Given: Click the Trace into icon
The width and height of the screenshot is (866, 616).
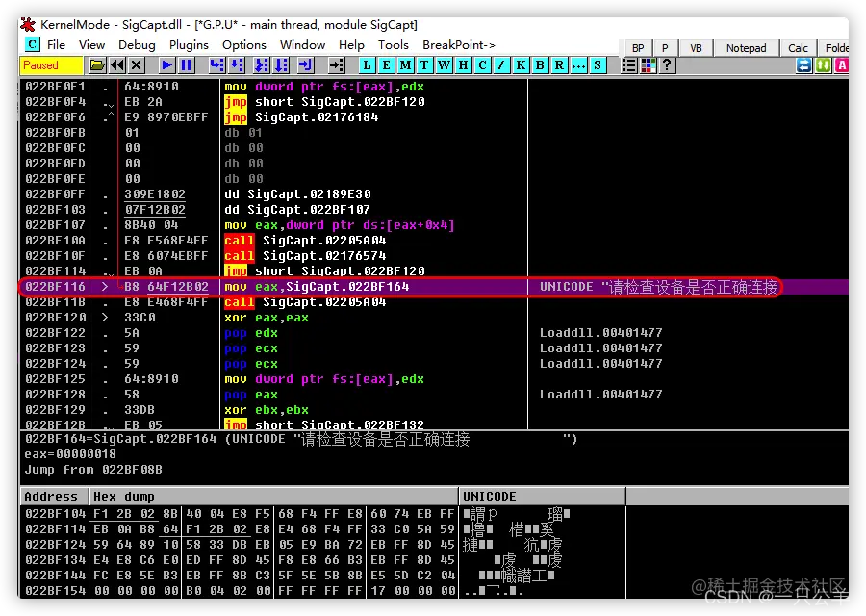Looking at the screenshot, I should (x=261, y=65).
